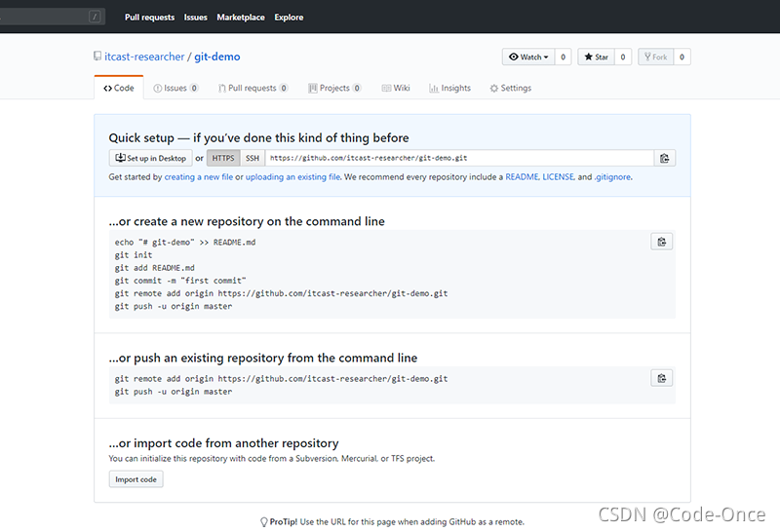Open the itcast-researcher owner link
Viewport: 780px width, 532px height.
pyautogui.click(x=144, y=57)
